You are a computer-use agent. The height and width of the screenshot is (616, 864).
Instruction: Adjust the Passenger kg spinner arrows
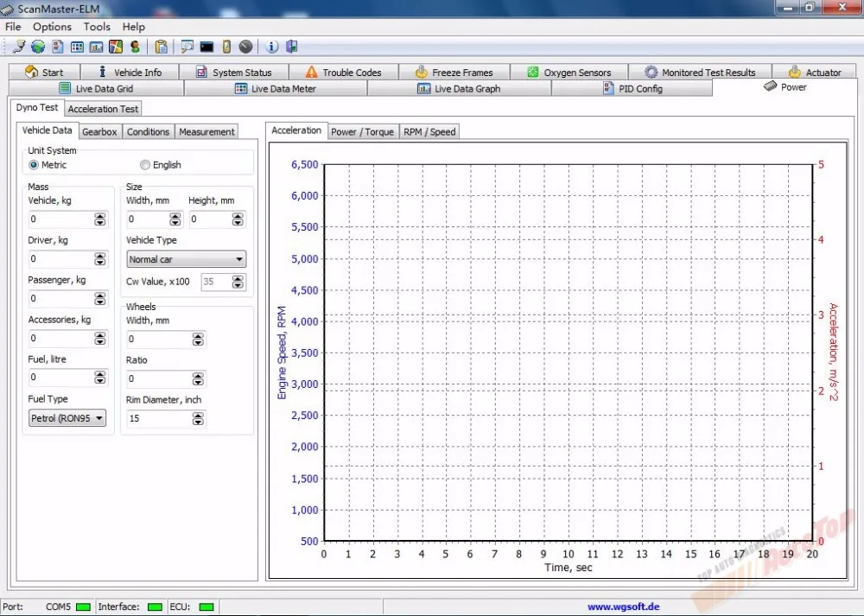(x=99, y=299)
